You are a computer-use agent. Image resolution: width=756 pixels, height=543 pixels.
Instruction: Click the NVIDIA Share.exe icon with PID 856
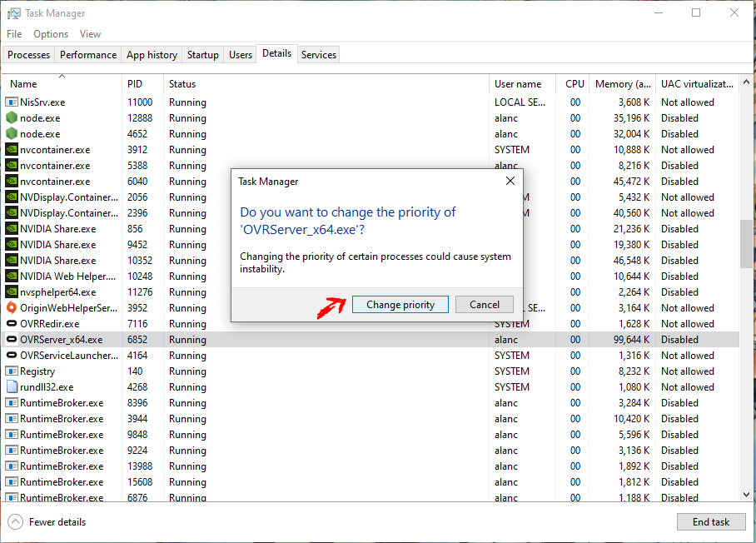click(x=12, y=229)
